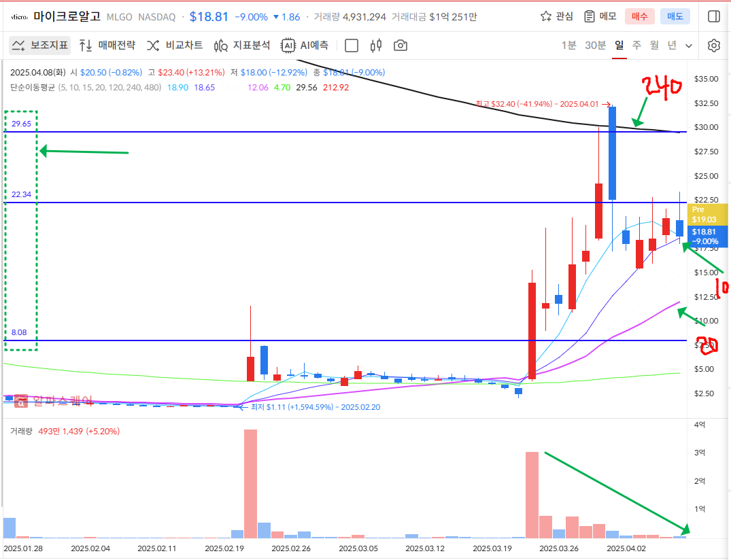Select the 년 yearly timeframe

click(672, 45)
